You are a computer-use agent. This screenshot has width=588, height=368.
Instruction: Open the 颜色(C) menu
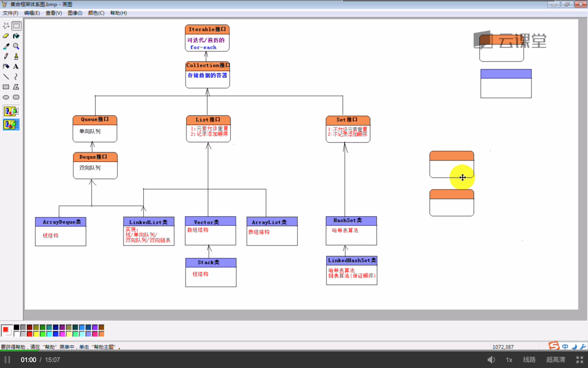point(96,13)
